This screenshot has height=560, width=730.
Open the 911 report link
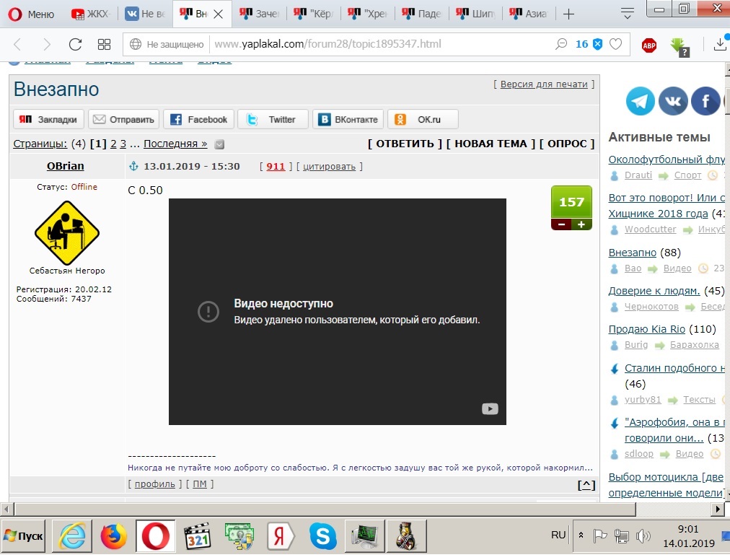point(276,166)
